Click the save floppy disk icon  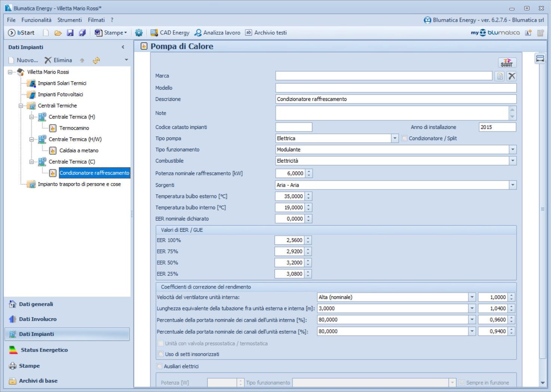[70, 33]
